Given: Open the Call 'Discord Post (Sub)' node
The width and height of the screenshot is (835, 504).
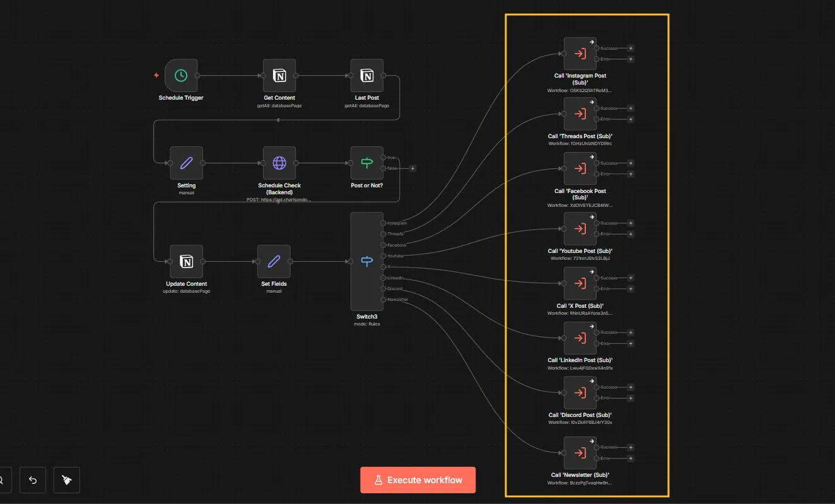Looking at the screenshot, I should (x=579, y=392).
